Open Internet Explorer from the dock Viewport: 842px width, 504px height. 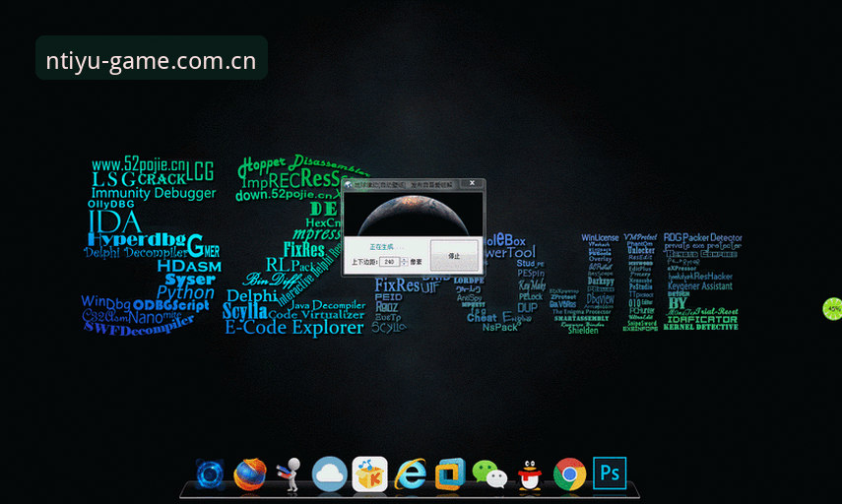tap(411, 473)
